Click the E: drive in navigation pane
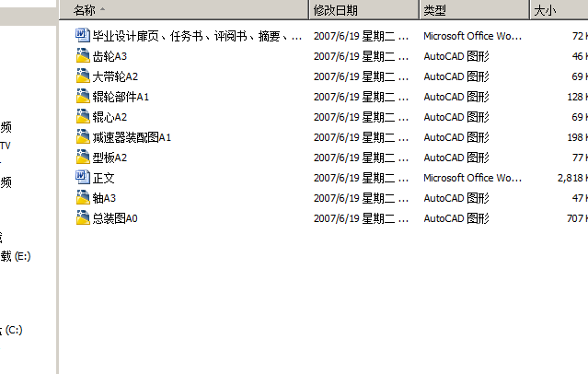 tap(16, 256)
